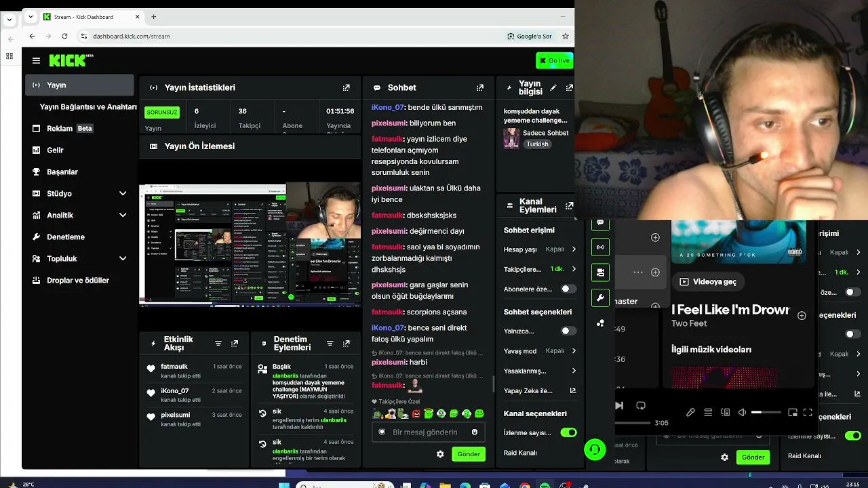
Task: Expand the Analitik sidebar section
Action: [x=123, y=215]
